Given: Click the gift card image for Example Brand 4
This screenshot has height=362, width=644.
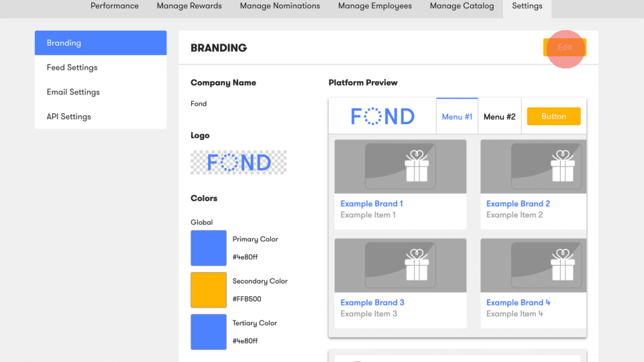Looking at the screenshot, I should click(533, 265).
